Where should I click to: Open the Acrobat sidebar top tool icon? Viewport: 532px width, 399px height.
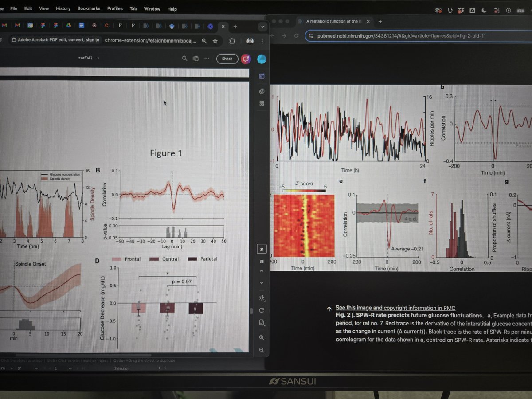262,76
